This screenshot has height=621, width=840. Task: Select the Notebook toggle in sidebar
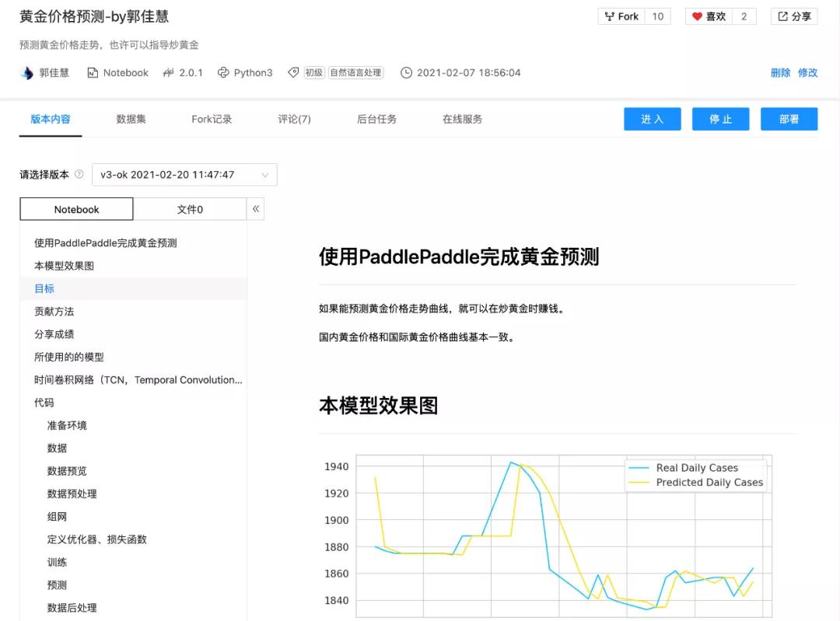point(76,209)
